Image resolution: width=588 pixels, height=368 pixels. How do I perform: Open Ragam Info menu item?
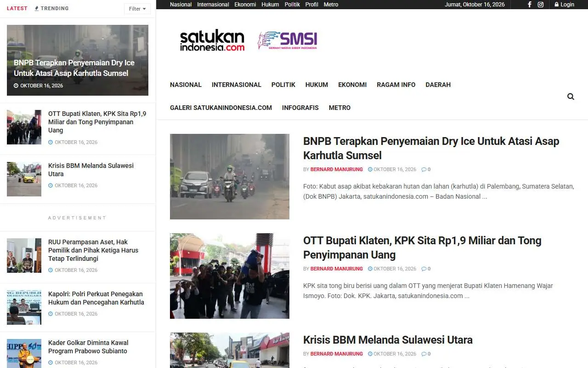click(396, 85)
